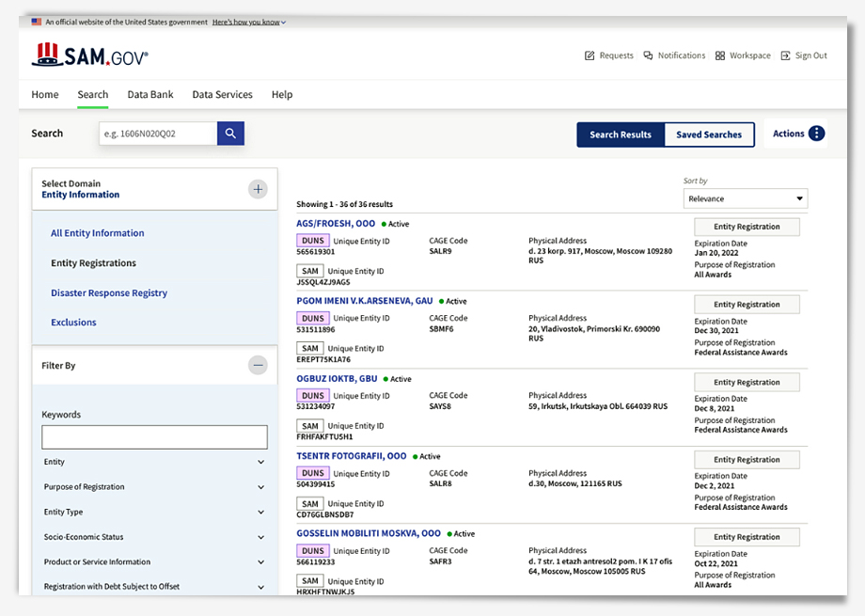Click DUNS badge for AGS/FROESH, OOO

coord(313,241)
